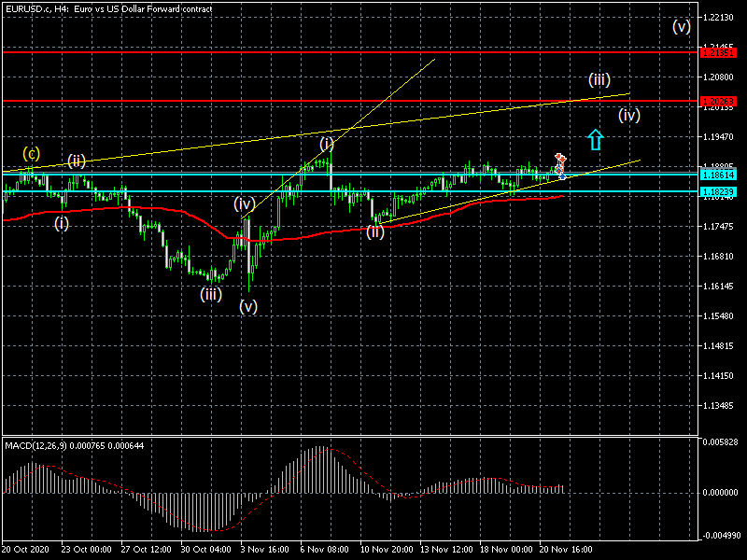Select the (iii) label under the lowest trough
The width and height of the screenshot is (747, 560).
pyautogui.click(x=210, y=294)
